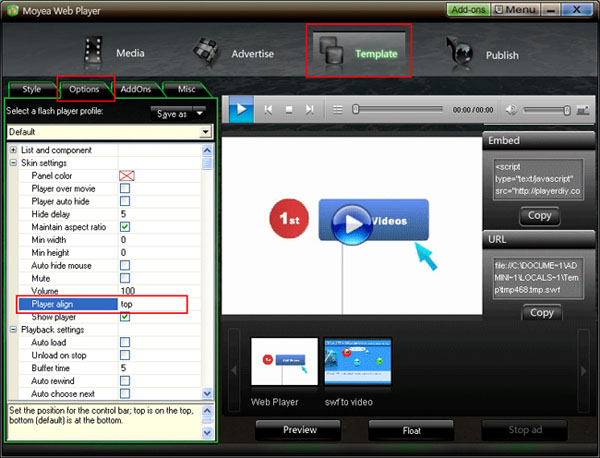Select the Template section
This screenshot has width=600, height=458.
tap(359, 52)
